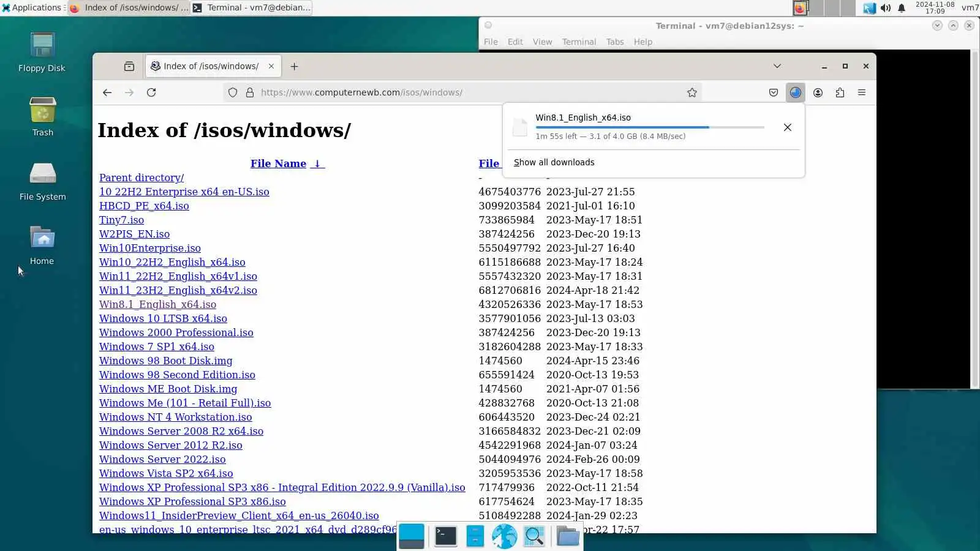The height and width of the screenshot is (551, 980).
Task: Select the Floppy Disk desktop icon
Action: pos(42,53)
